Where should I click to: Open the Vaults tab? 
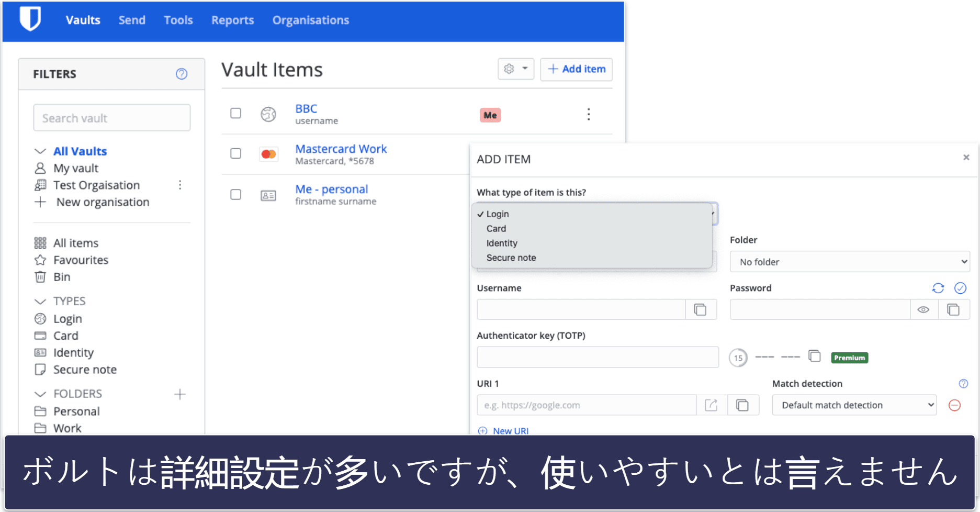[x=83, y=20]
